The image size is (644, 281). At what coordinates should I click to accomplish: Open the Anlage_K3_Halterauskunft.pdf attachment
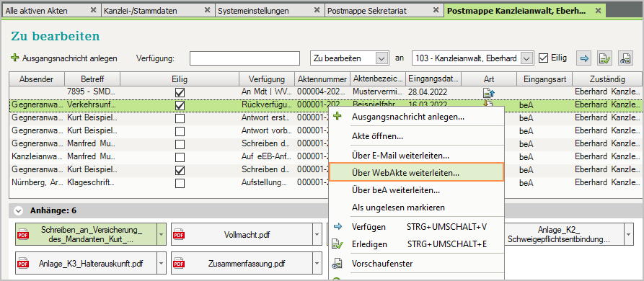[87, 263]
